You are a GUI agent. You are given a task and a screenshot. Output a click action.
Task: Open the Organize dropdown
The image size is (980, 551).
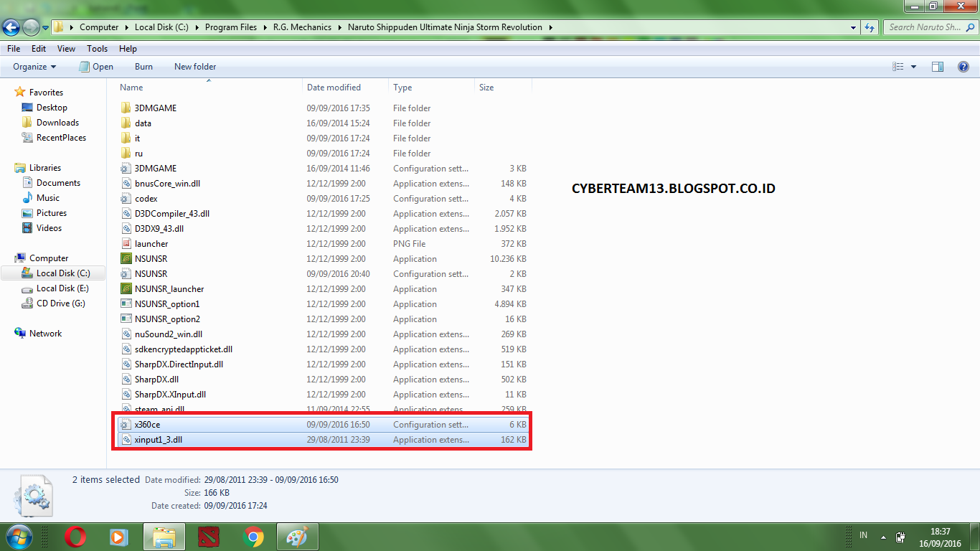pos(34,67)
